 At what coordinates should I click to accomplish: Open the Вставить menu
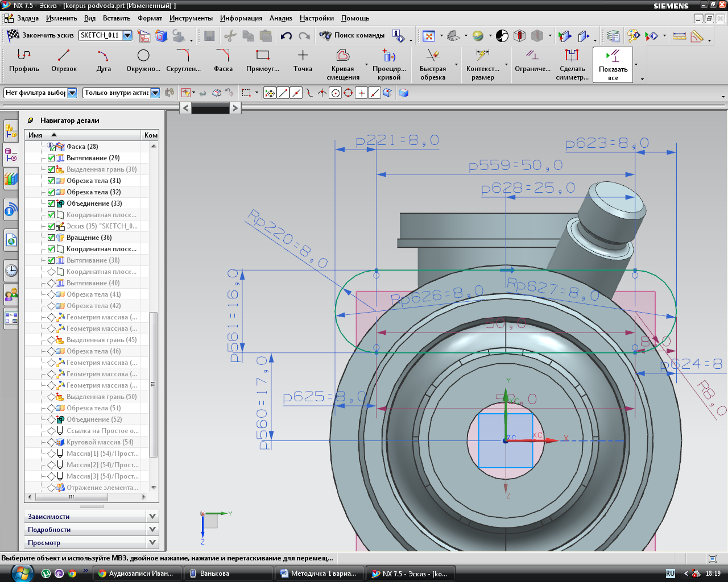[117, 18]
